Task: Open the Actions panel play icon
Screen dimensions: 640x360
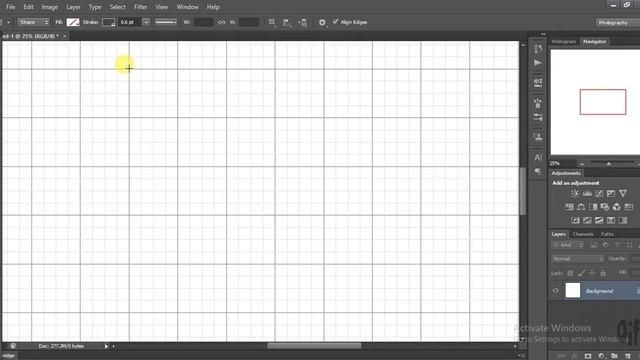Action: point(538,63)
